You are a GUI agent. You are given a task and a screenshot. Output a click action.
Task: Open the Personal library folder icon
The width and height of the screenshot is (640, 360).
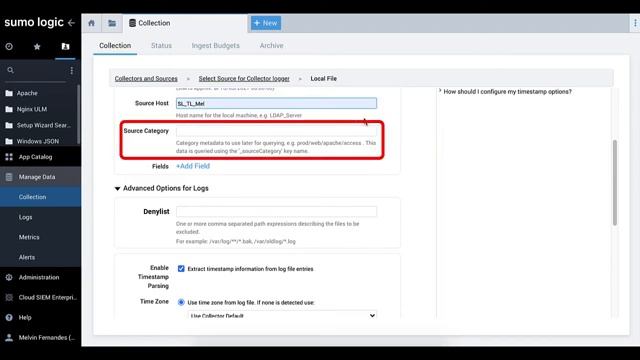tap(65, 47)
